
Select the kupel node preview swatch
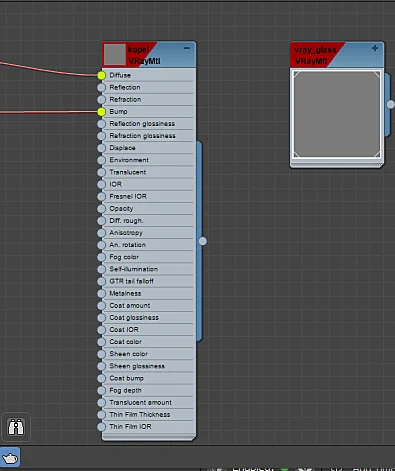[x=115, y=54]
